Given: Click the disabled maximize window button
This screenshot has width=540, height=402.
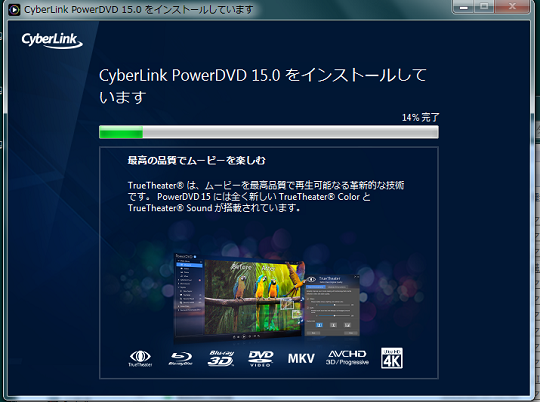Looking at the screenshot, I should click(484, 7).
